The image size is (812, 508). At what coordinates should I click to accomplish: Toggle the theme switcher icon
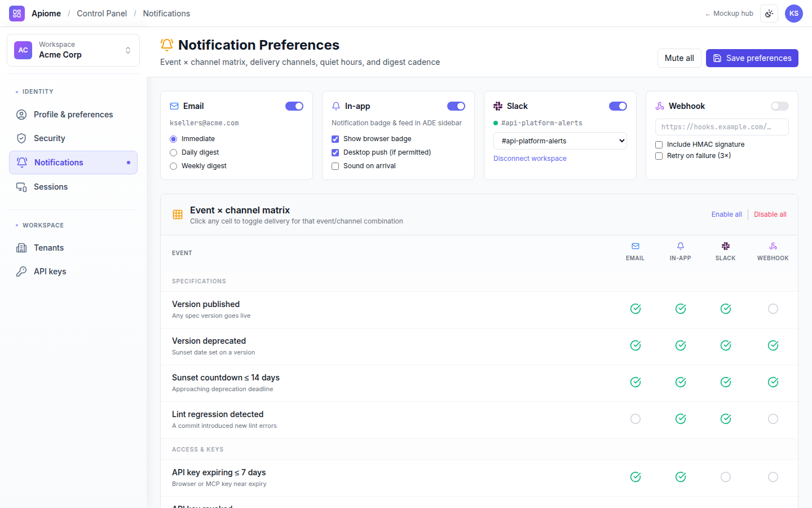pyautogui.click(x=769, y=14)
